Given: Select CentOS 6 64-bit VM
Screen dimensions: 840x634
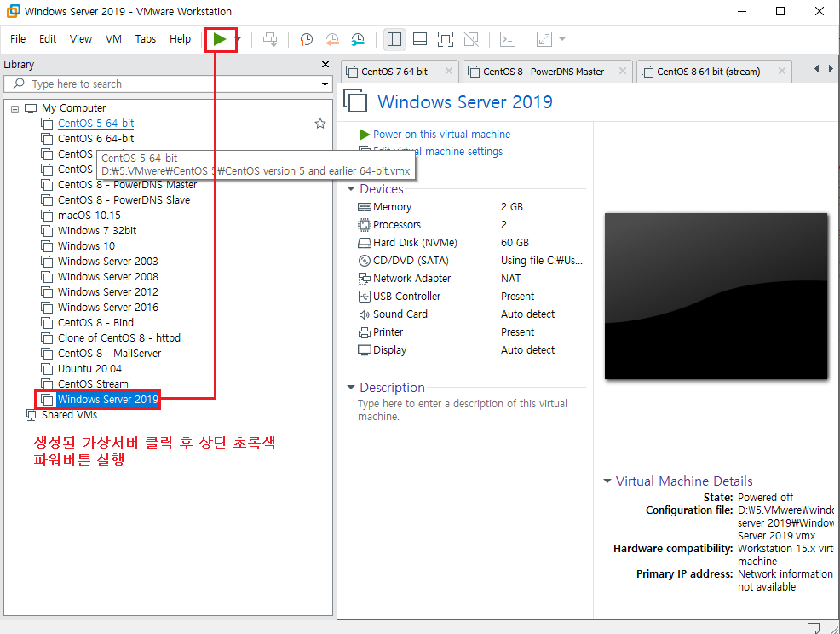Looking at the screenshot, I should click(x=96, y=139).
